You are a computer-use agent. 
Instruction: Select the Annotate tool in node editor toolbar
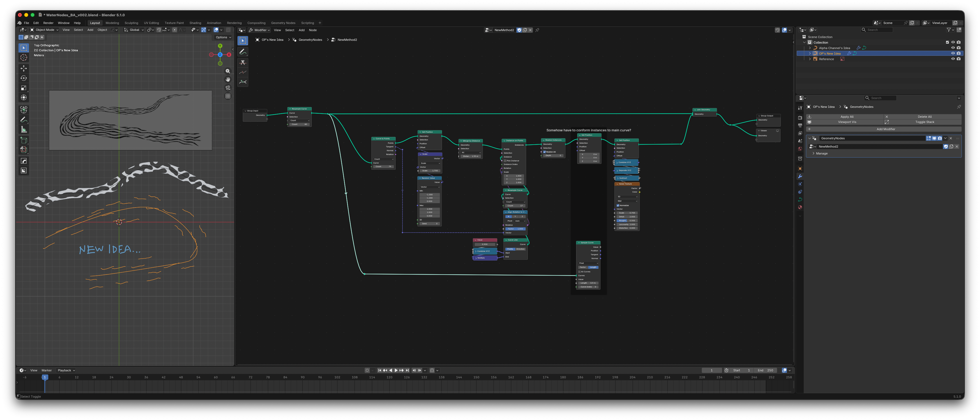click(x=243, y=51)
